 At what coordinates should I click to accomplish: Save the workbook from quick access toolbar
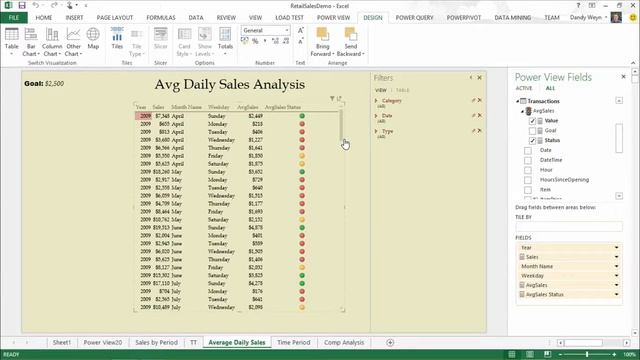point(22,5)
